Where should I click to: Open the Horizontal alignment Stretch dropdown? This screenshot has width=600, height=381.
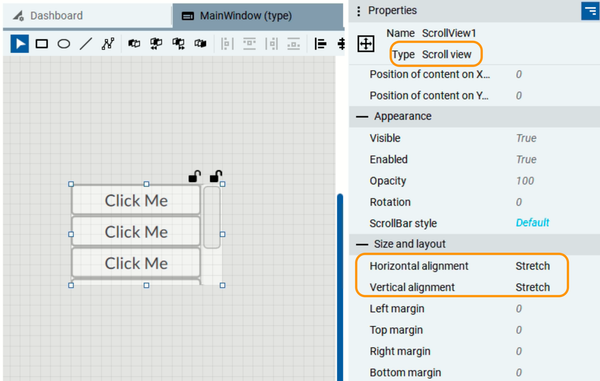click(x=532, y=266)
